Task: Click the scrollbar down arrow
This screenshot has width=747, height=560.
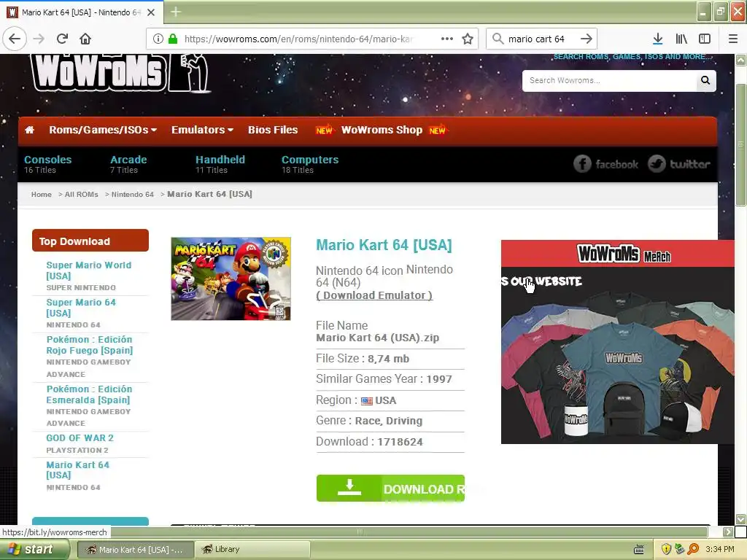Action: pyautogui.click(x=740, y=519)
